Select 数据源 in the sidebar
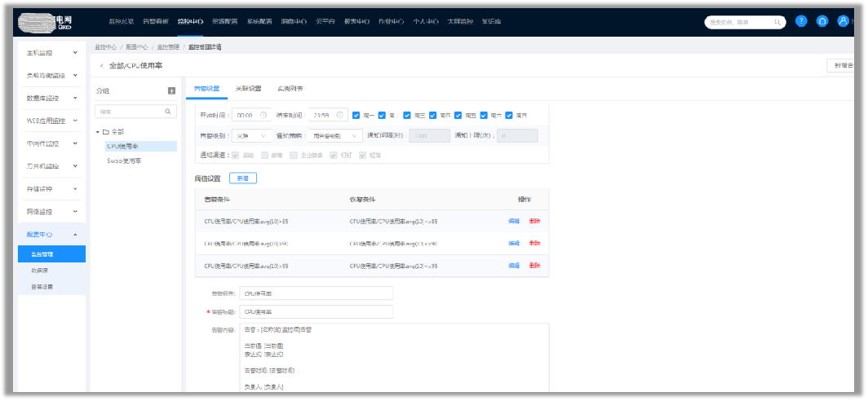 (x=40, y=270)
